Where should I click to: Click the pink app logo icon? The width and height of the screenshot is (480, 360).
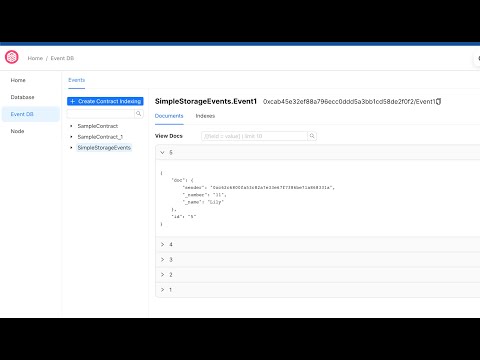pyautogui.click(x=12, y=57)
